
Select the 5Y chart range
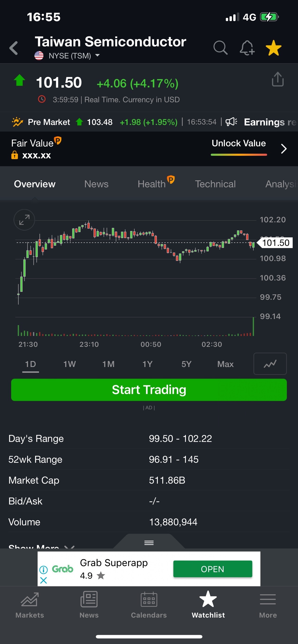click(186, 364)
